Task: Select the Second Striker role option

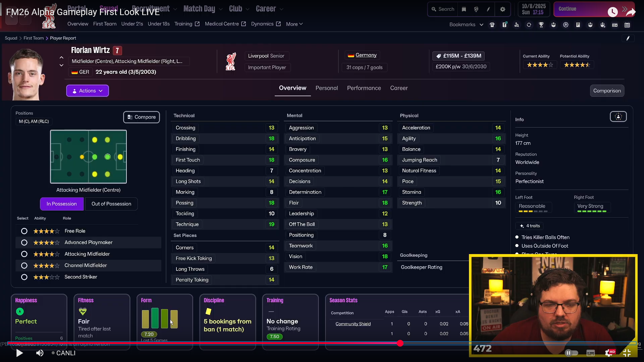Action: (x=24, y=277)
